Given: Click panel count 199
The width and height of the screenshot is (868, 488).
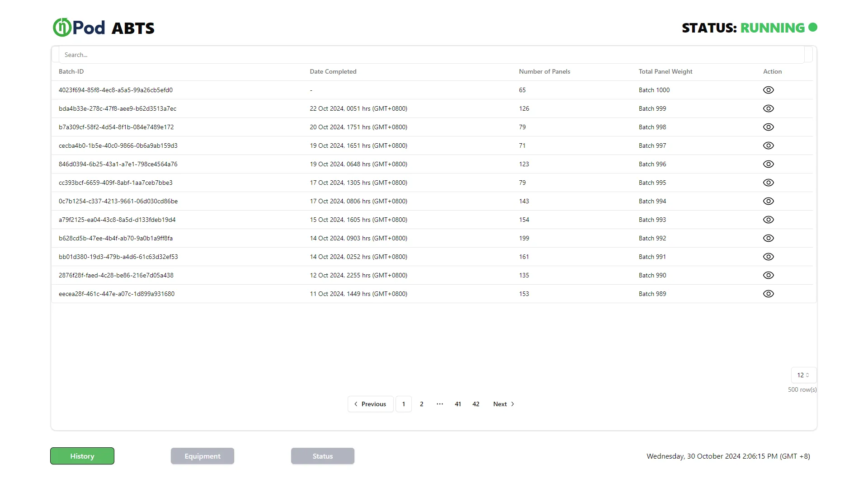Looking at the screenshot, I should coord(524,238).
